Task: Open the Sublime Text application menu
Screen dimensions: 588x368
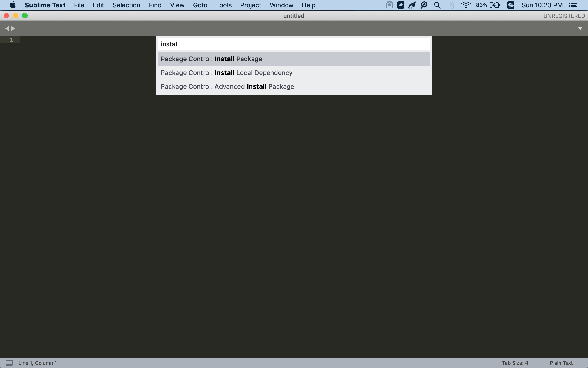Action: (45, 5)
